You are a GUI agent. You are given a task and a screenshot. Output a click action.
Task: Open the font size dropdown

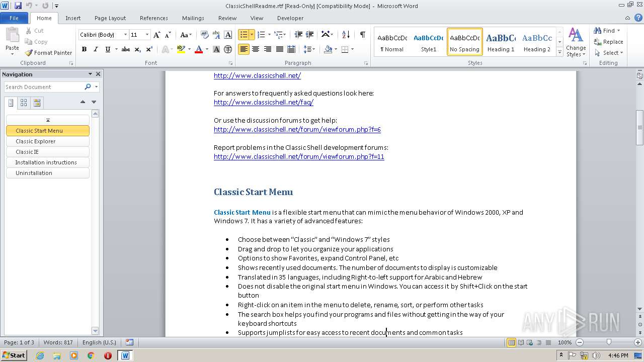[147, 35]
